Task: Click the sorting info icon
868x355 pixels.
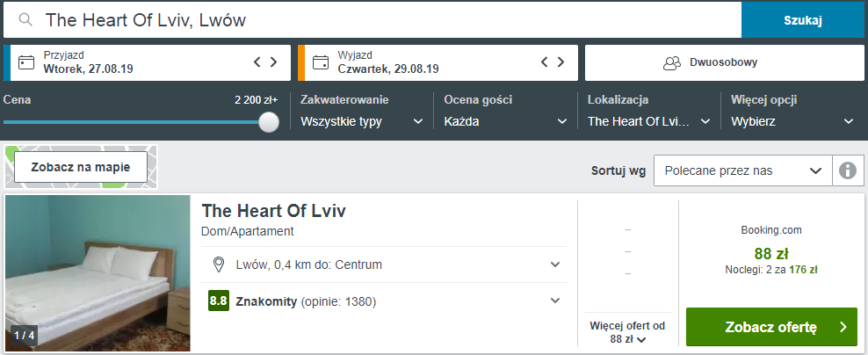Action: coord(847,170)
